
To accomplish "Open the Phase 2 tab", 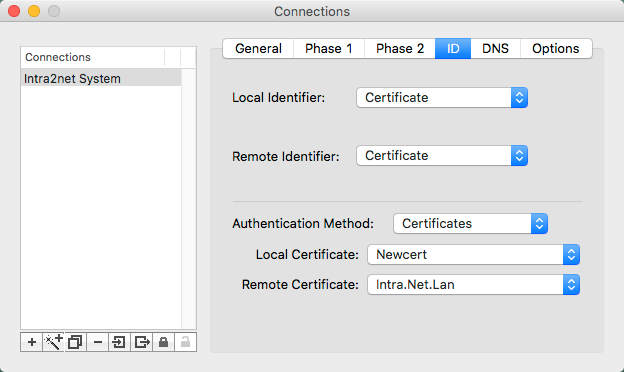I will (400, 49).
